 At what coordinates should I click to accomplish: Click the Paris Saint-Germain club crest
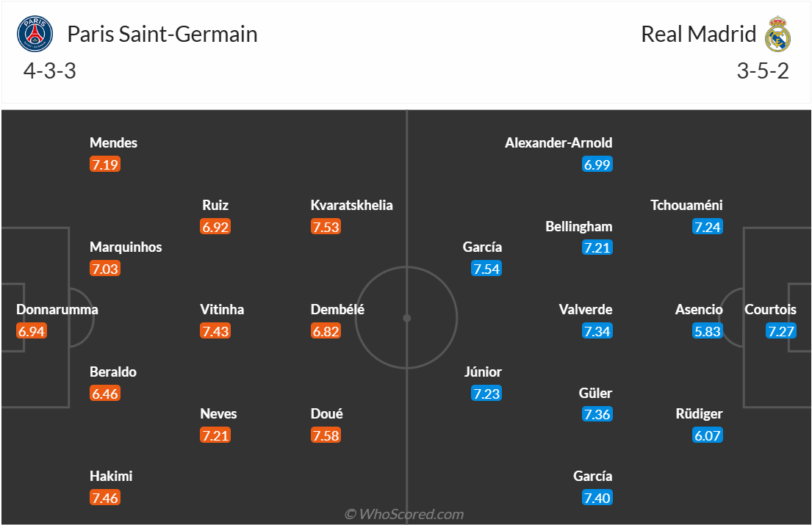coord(35,34)
